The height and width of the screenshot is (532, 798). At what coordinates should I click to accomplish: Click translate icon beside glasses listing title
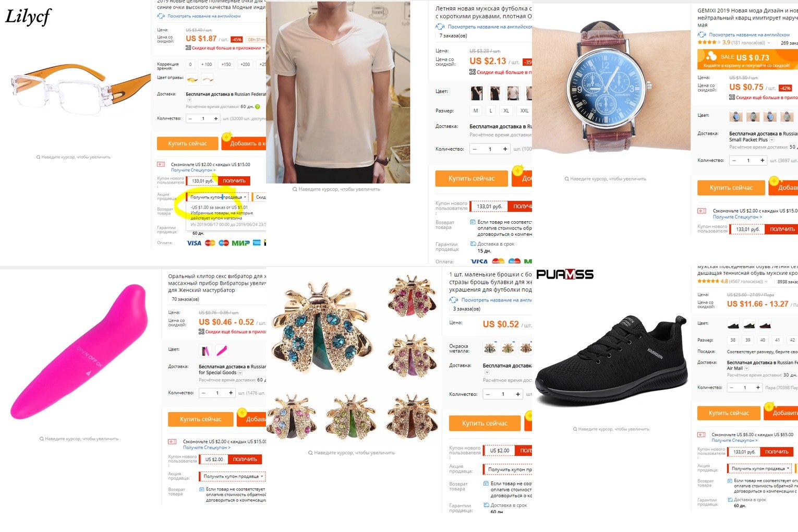(161, 16)
